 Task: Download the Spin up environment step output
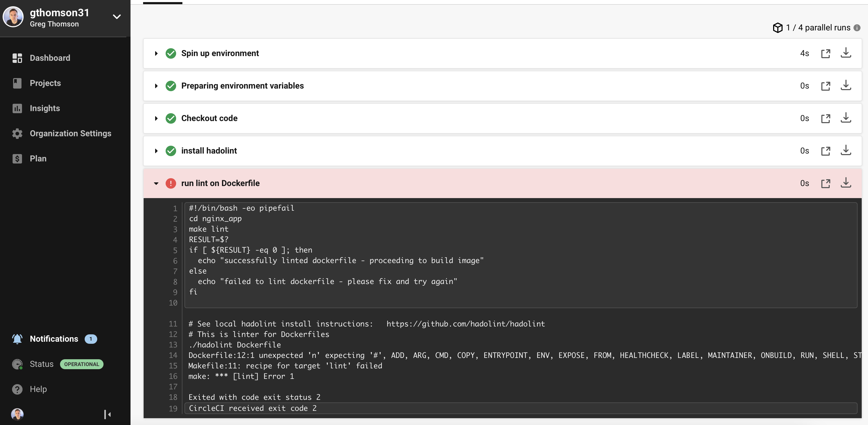click(845, 53)
